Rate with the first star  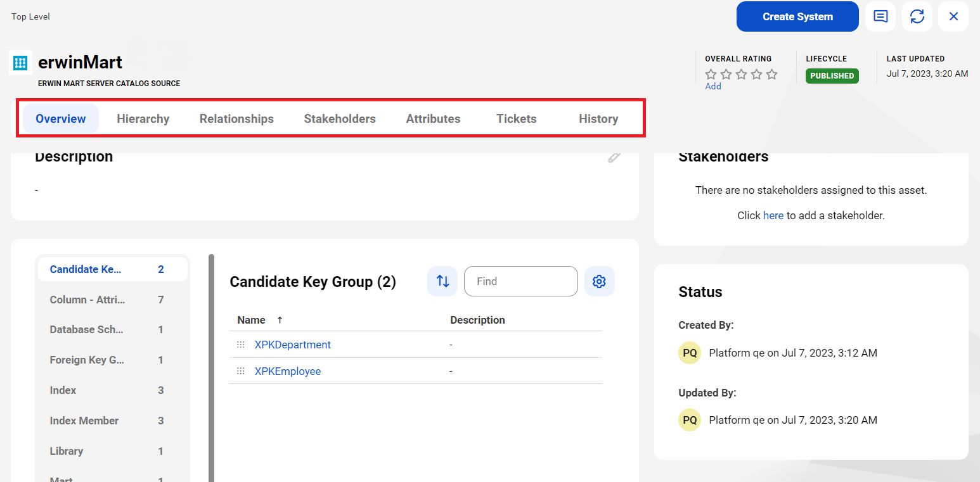tap(711, 74)
